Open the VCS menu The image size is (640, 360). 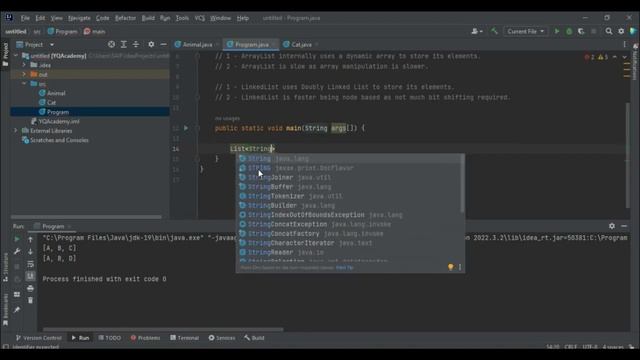[200, 18]
